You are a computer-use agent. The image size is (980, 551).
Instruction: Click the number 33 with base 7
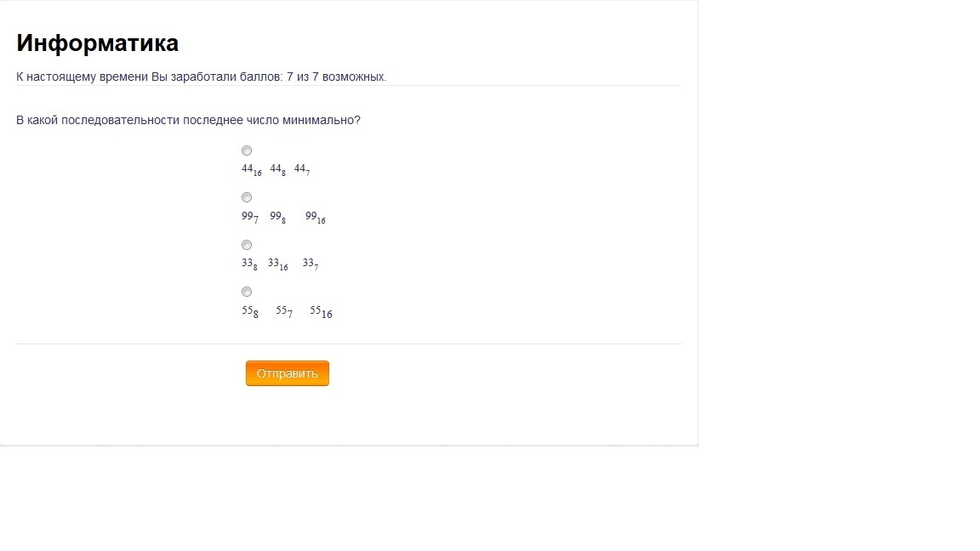coord(311,264)
